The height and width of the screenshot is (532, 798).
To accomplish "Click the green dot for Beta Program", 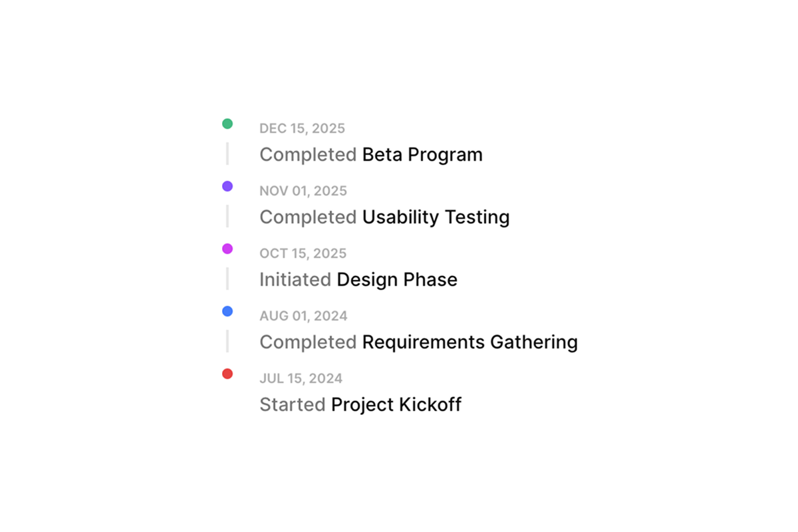I will point(227,124).
